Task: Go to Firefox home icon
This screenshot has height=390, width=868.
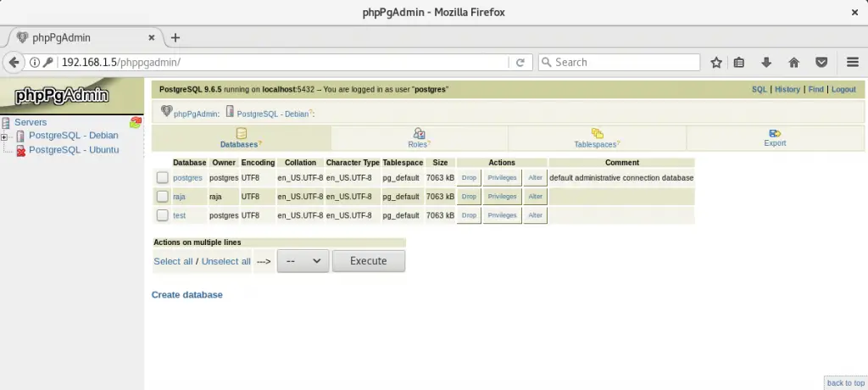Action: pyautogui.click(x=793, y=63)
